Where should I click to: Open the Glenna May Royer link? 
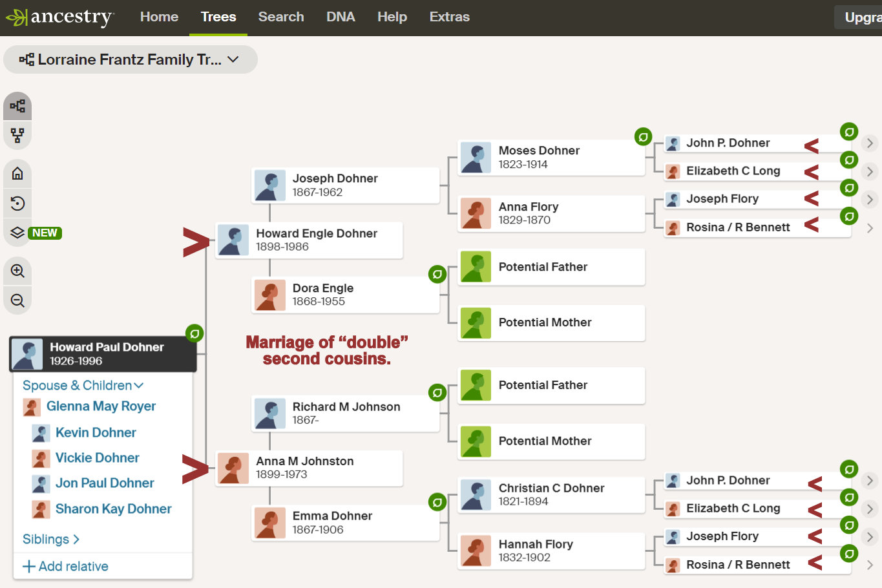pyautogui.click(x=101, y=406)
